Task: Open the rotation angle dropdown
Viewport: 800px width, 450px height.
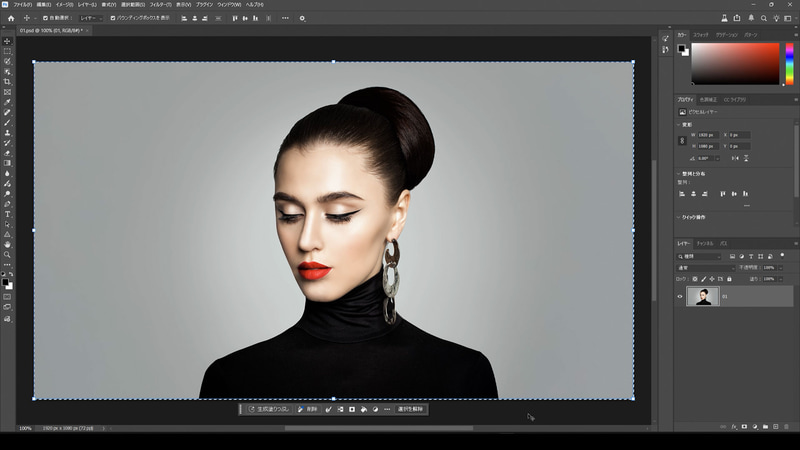Action: (717, 159)
